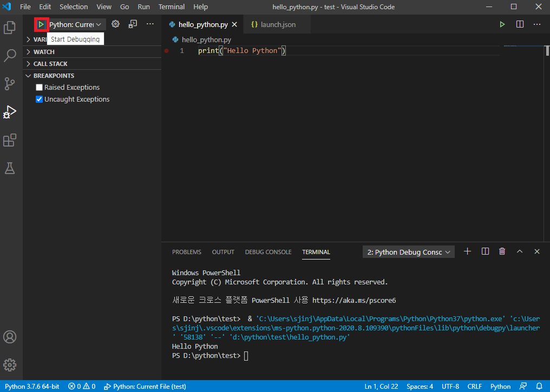Image resolution: width=550 pixels, height=392 pixels.
Task: Open editor more actions ellipsis
Action: (537, 24)
